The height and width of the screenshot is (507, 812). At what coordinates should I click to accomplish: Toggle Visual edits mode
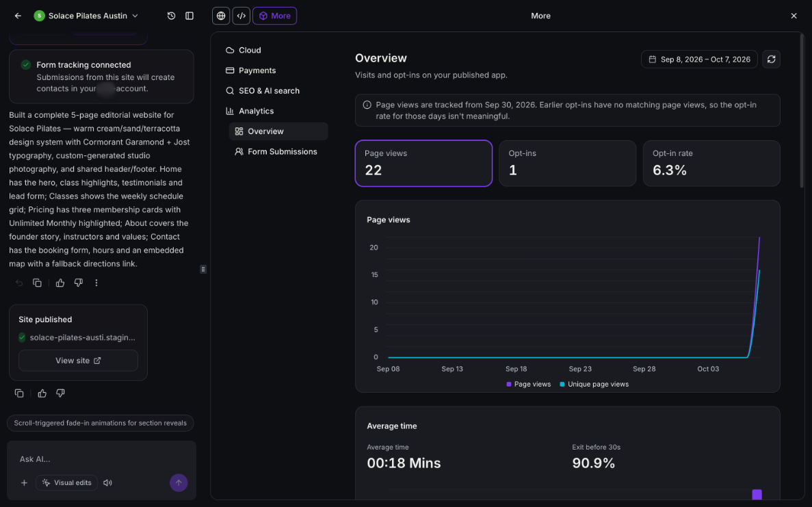point(67,482)
